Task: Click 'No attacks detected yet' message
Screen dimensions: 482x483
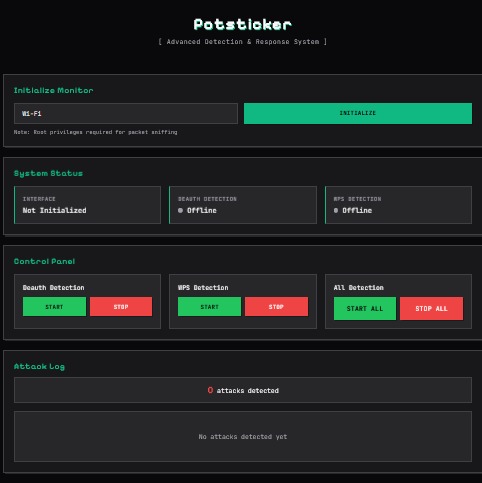Action: (243, 437)
